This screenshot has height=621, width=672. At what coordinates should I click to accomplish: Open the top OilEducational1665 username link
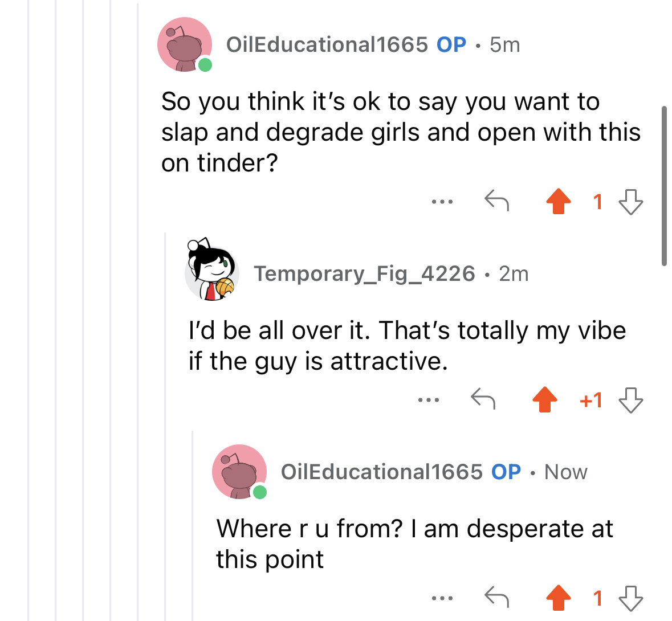tap(327, 44)
